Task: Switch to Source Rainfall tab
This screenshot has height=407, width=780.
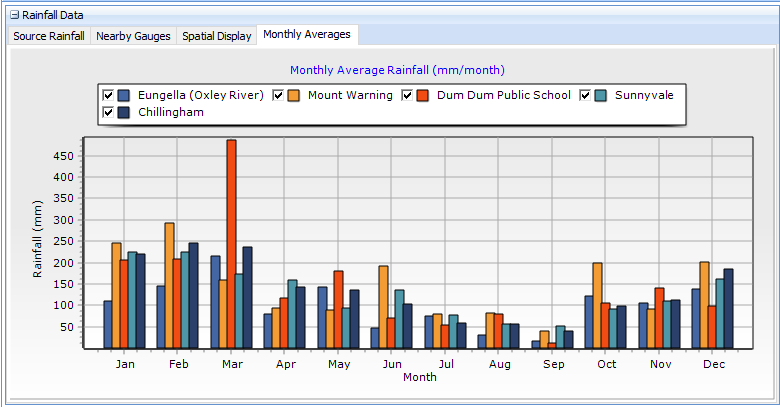Action: [48, 36]
